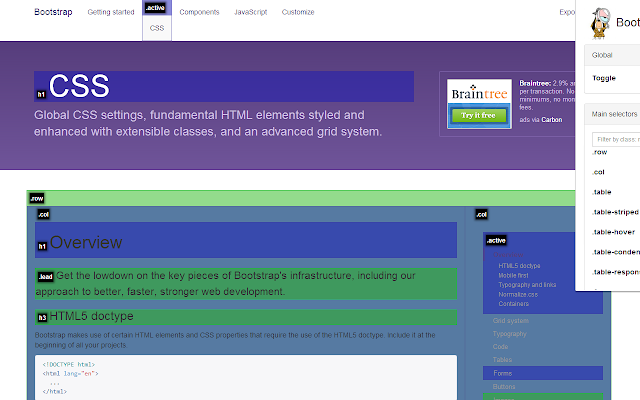Image resolution: width=640 pixels, height=400 pixels.
Task: Click the h3 badge beside HTML5 doctype
Action: (42, 318)
